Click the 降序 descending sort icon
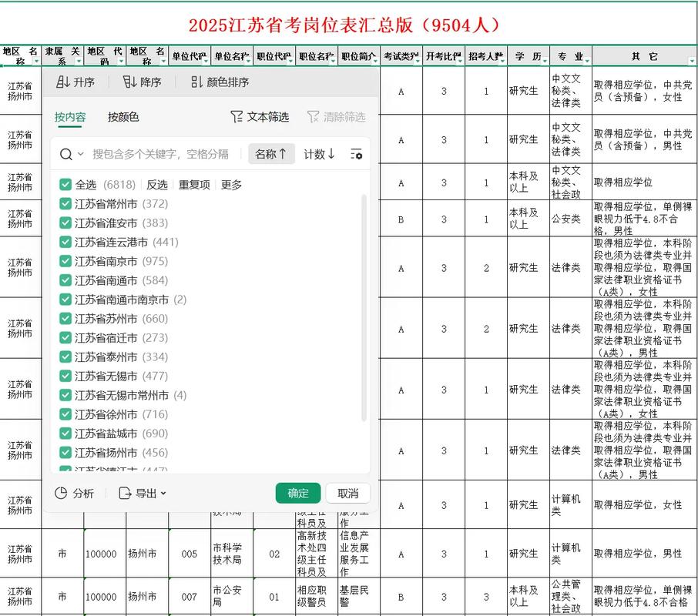698x616 pixels. point(129,82)
